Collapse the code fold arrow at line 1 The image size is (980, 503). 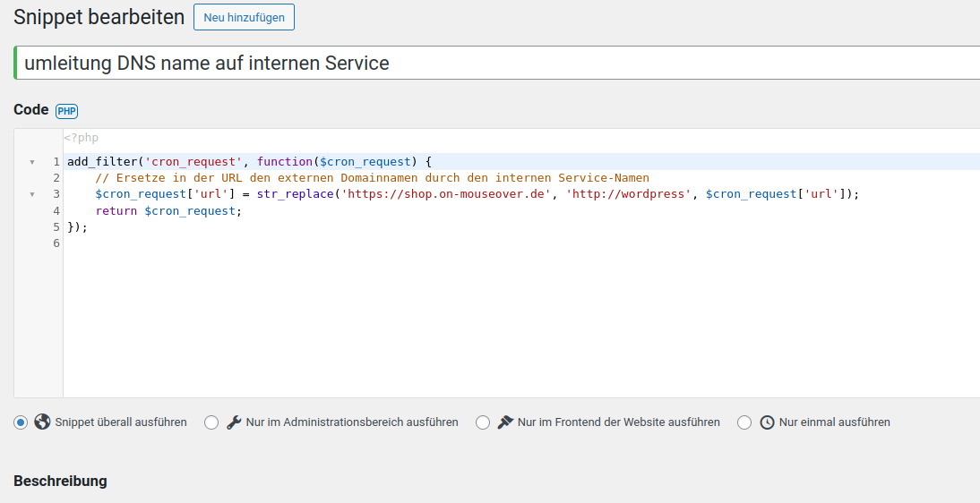[x=32, y=162]
